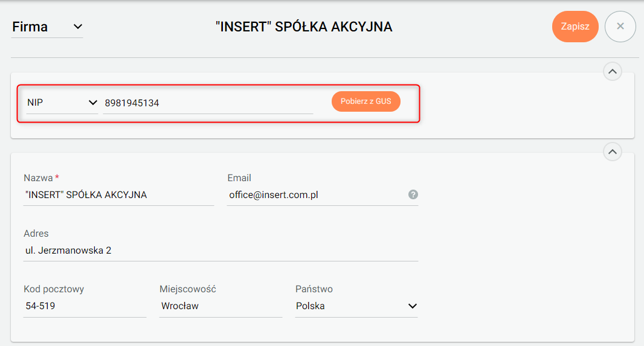Click the Kod pocztowy field 54-519
The height and width of the screenshot is (346, 644).
click(84, 306)
